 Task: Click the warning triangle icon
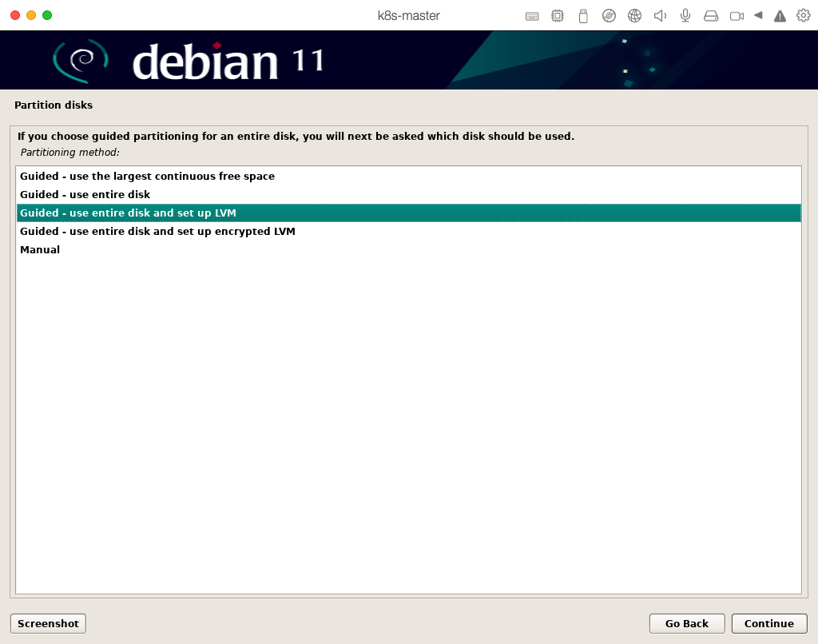780,16
